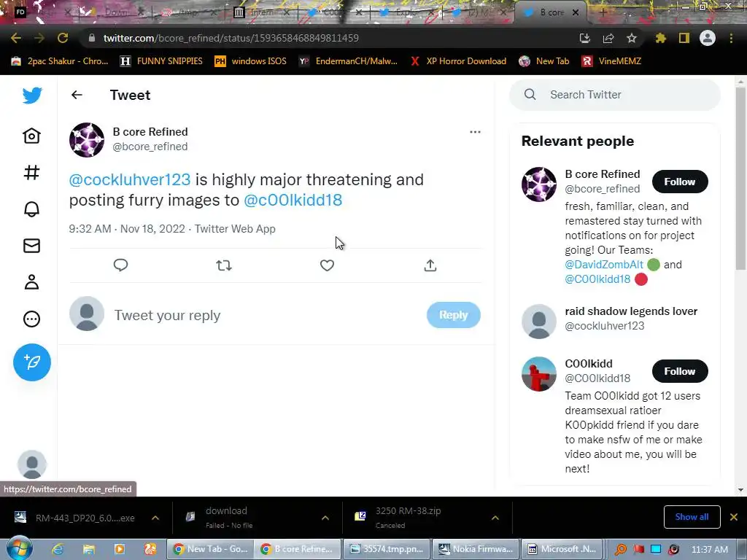Open Notifications bell icon
Image resolution: width=747 pixels, height=560 pixels.
(x=32, y=209)
